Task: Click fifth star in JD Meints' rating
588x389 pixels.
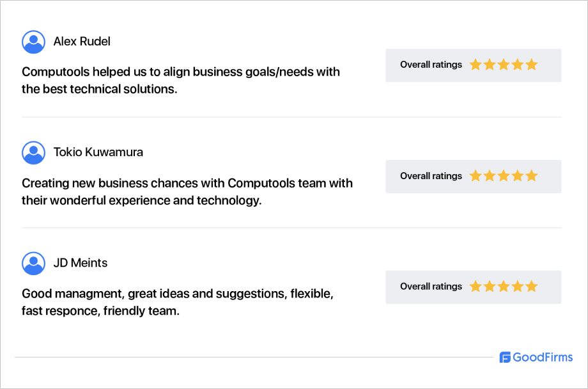Action: [x=532, y=287]
